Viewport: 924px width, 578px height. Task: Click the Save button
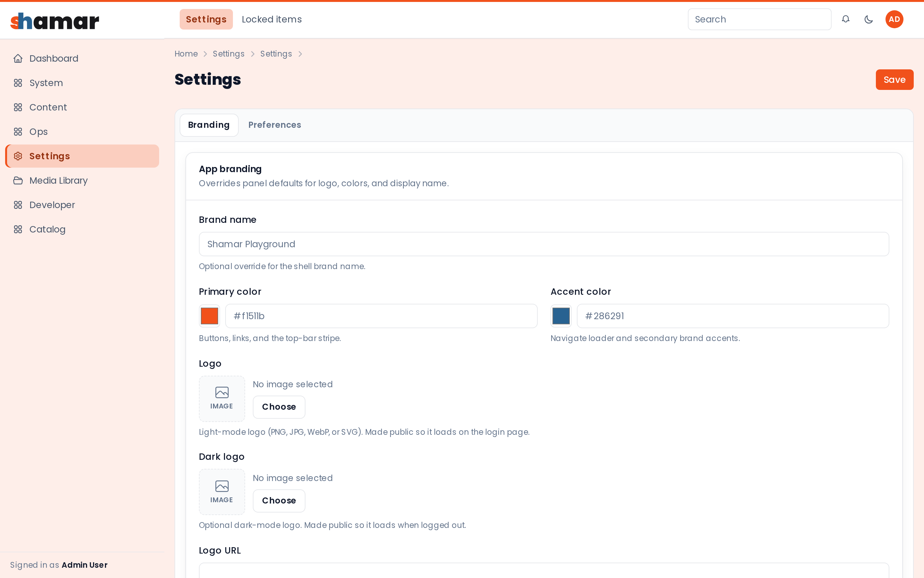tap(894, 80)
